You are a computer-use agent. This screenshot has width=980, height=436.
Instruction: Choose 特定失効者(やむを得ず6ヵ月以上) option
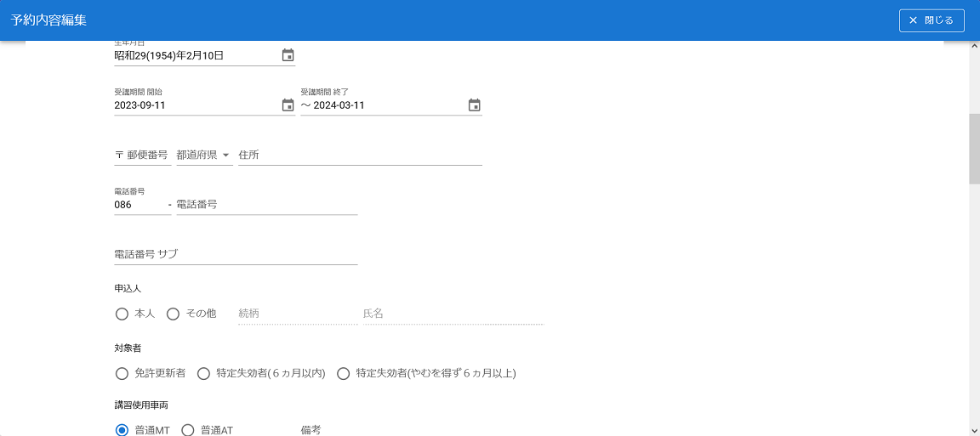pyautogui.click(x=344, y=373)
